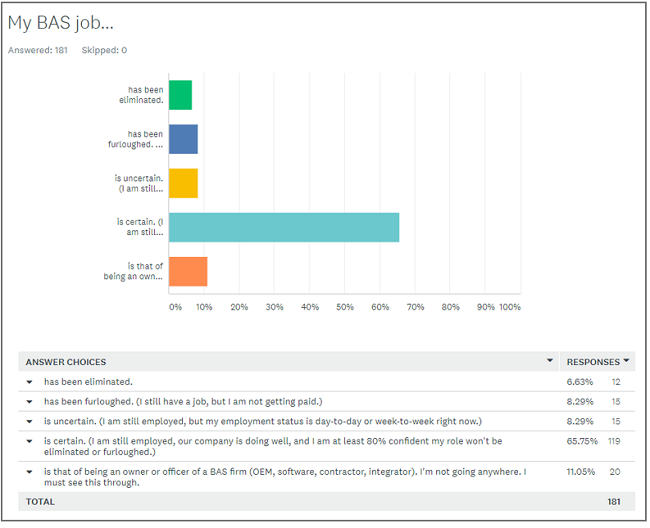Click the response count 20
This screenshot has width=650, height=528.
[x=615, y=472]
